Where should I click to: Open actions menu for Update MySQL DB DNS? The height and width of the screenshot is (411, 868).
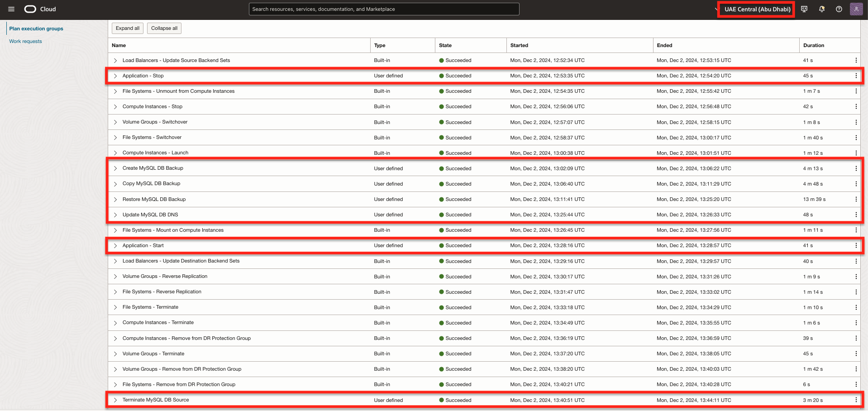856,215
